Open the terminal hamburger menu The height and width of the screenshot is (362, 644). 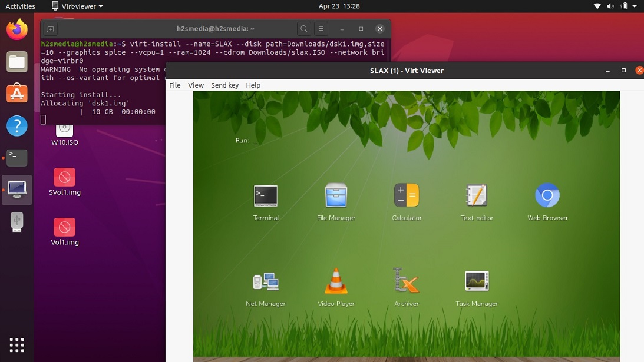[x=321, y=28]
